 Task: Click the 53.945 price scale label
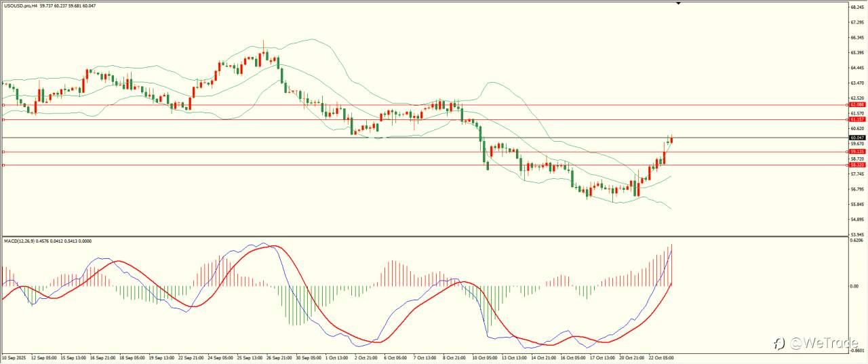coord(857,235)
